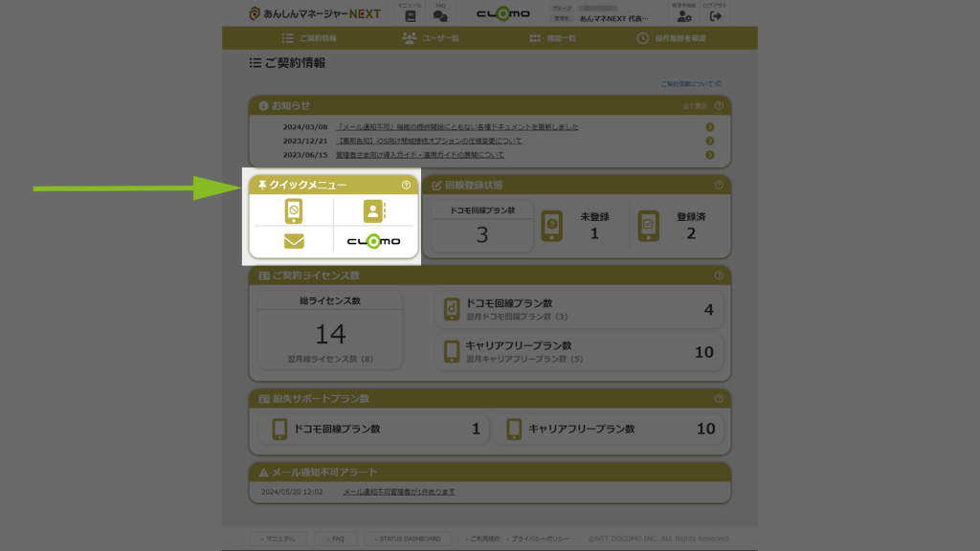Switch to 操作履歴を確認 navigation tab
This screenshot has width=980, height=551.
pos(671,38)
